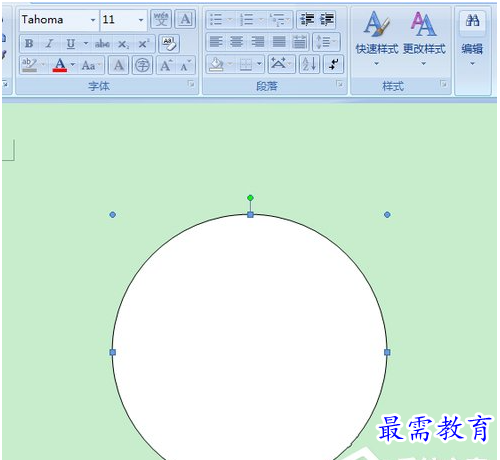
Task: Open borders dropdown arrow
Action: pyautogui.click(x=259, y=64)
